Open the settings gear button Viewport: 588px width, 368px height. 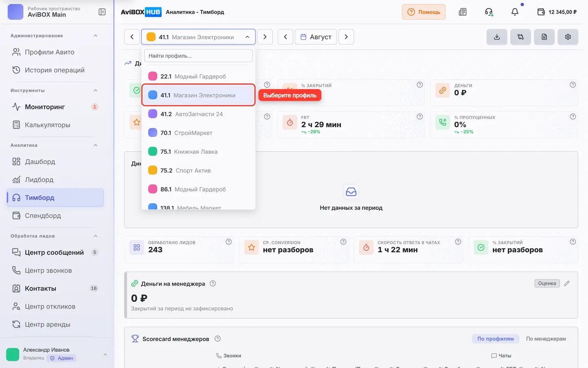(x=568, y=37)
